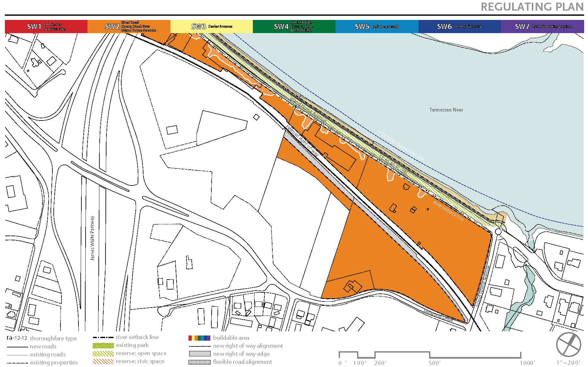The width and height of the screenshot is (588, 367).
Task: Click the thoroughfare type legend text
Action: pos(53,338)
